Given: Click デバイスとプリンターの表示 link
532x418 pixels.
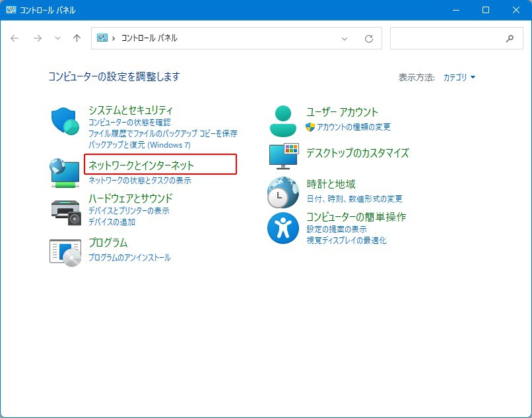Looking at the screenshot, I should point(129,211).
